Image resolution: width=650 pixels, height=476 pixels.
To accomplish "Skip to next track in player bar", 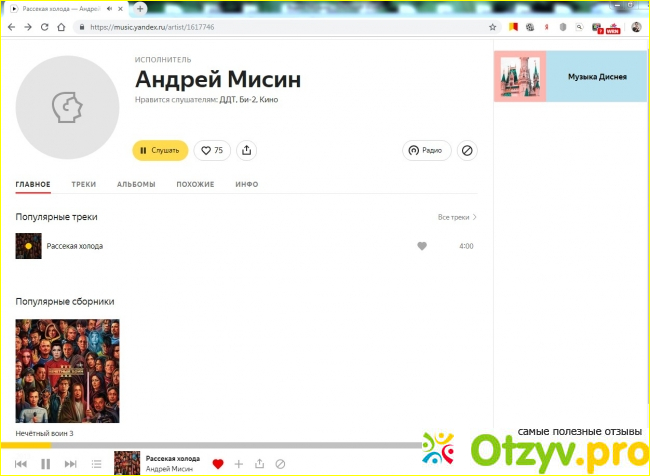I will pyautogui.click(x=70, y=464).
